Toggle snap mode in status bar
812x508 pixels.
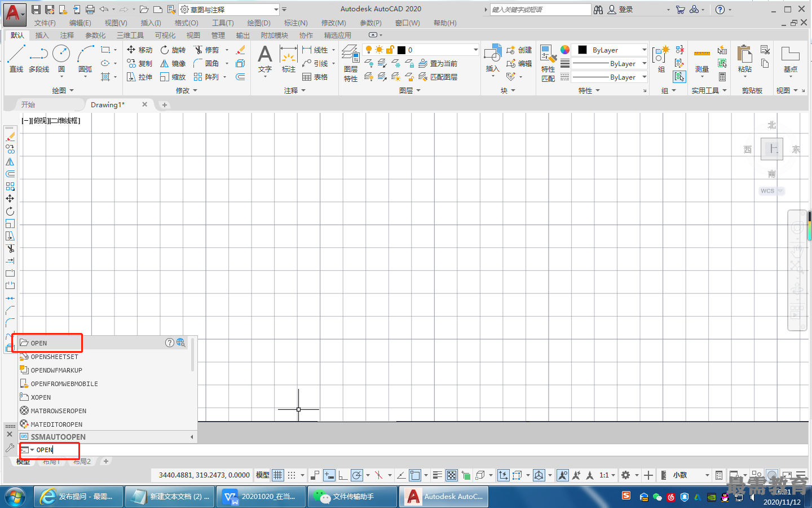[292, 475]
